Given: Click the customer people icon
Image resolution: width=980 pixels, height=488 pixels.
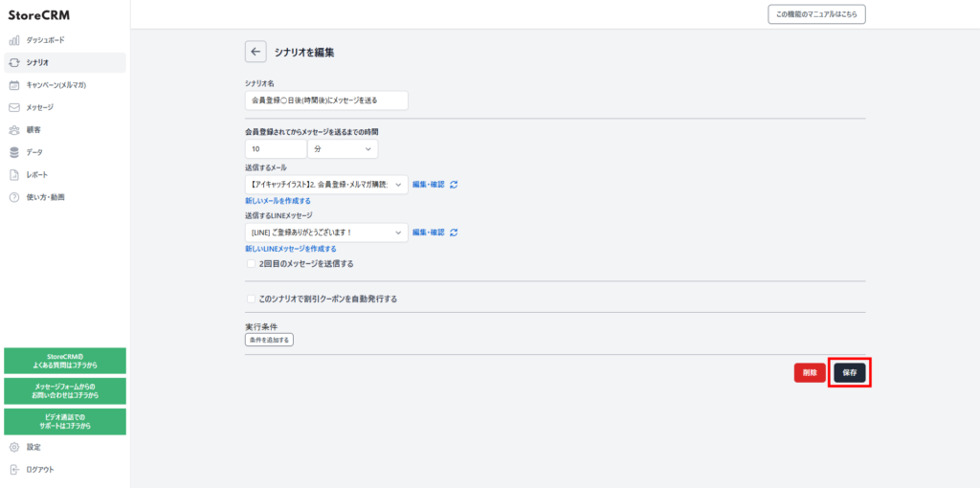Looking at the screenshot, I should pos(15,130).
